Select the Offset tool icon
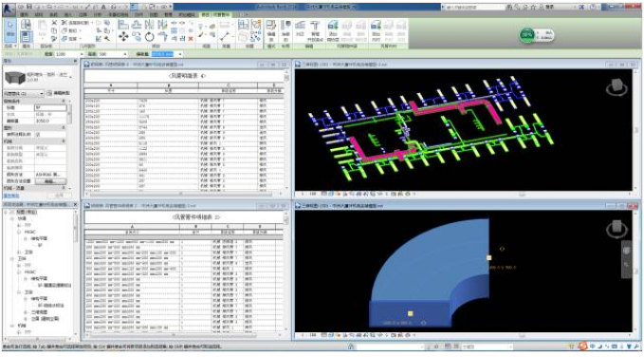 (x=137, y=25)
